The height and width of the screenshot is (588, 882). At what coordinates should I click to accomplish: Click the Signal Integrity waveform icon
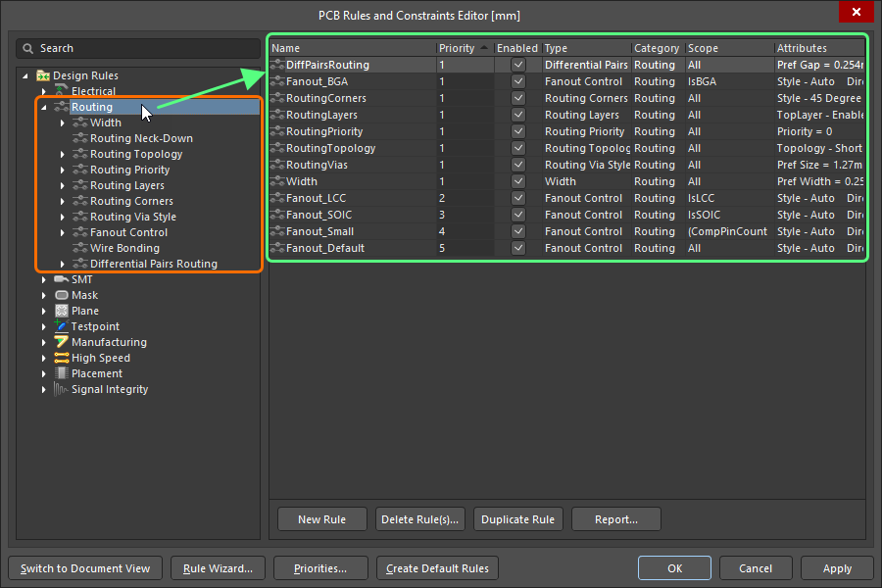click(61, 389)
